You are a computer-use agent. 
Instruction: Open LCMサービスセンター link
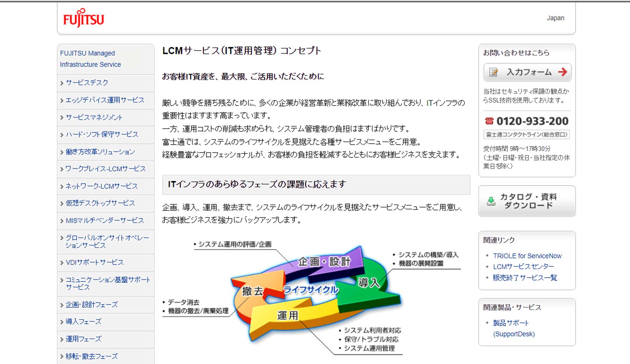pyautogui.click(x=523, y=266)
